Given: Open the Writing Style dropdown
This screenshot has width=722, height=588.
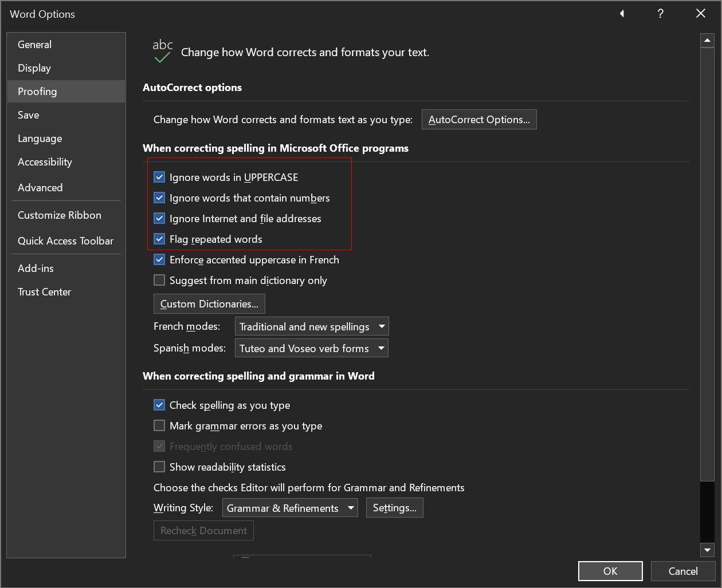Looking at the screenshot, I should (290, 508).
